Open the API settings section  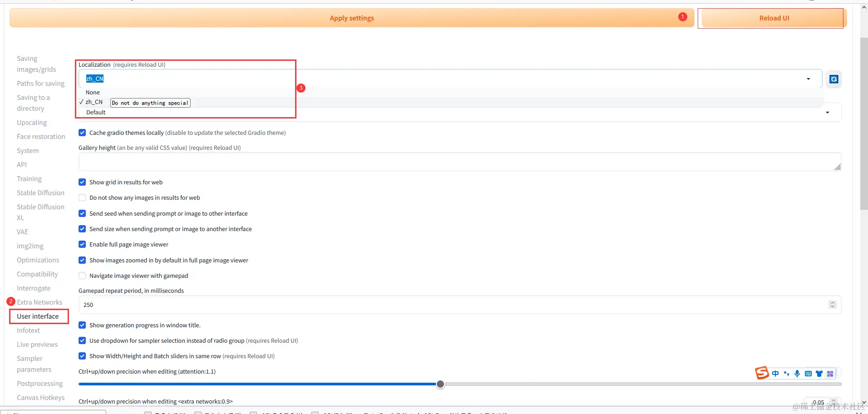tap(22, 165)
